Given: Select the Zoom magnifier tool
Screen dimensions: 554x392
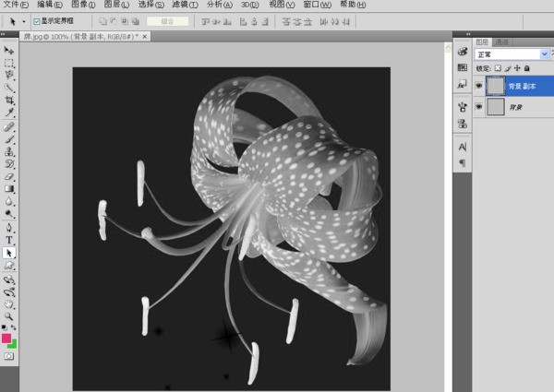Looking at the screenshot, I should [x=9, y=315].
